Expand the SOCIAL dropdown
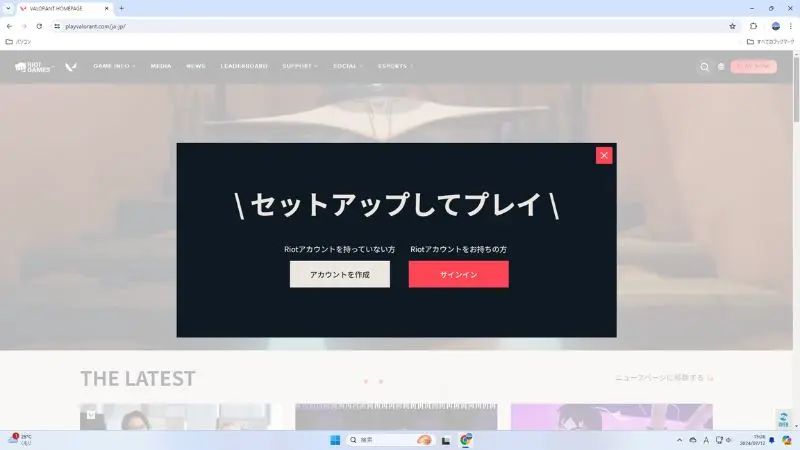Image resolution: width=800 pixels, height=450 pixels. [348, 66]
